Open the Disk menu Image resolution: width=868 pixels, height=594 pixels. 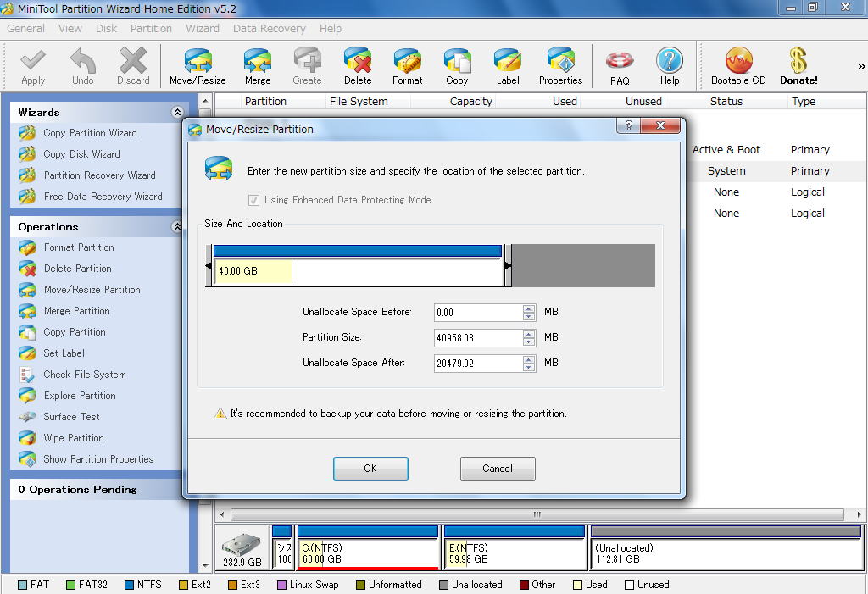click(x=106, y=28)
